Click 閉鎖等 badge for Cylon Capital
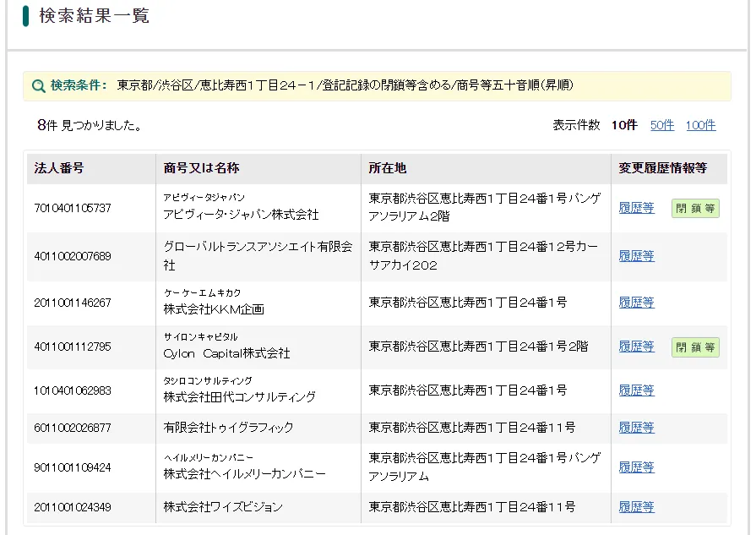 (695, 347)
